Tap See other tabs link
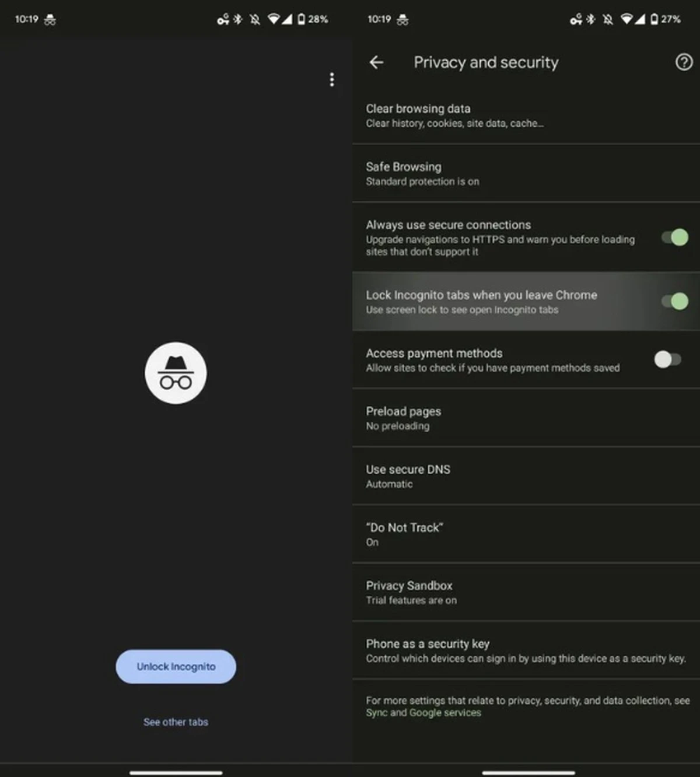 (x=176, y=722)
